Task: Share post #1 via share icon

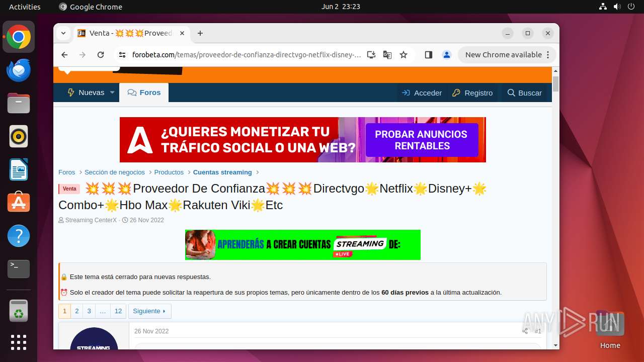Action: (x=525, y=331)
